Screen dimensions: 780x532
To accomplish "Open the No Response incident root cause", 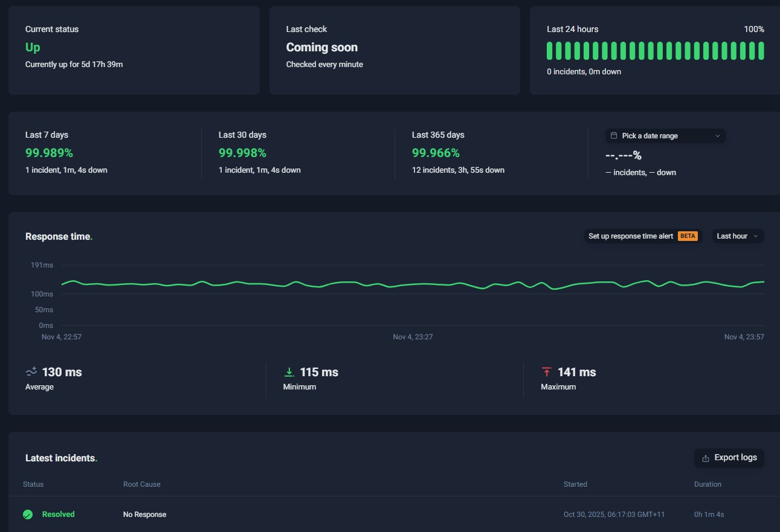I will 144,514.
